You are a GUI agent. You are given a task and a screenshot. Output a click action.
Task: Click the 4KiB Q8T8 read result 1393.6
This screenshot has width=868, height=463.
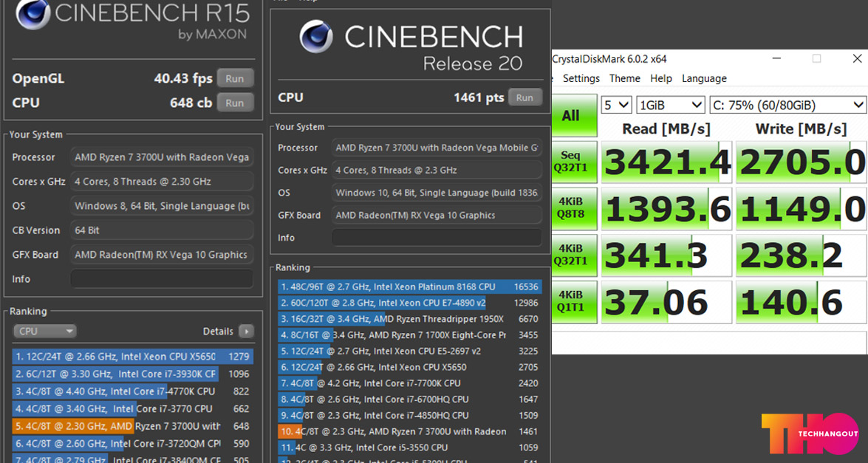[666, 208]
